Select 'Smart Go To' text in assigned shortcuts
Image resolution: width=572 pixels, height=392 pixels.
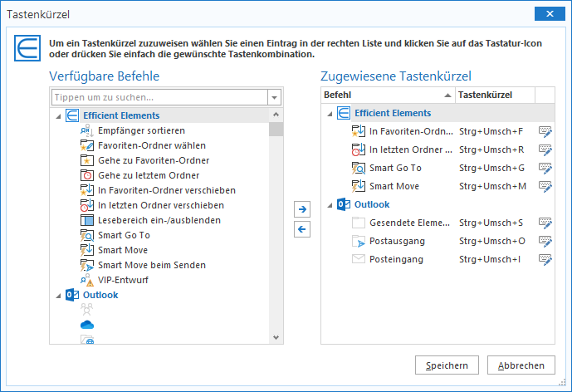(x=395, y=168)
